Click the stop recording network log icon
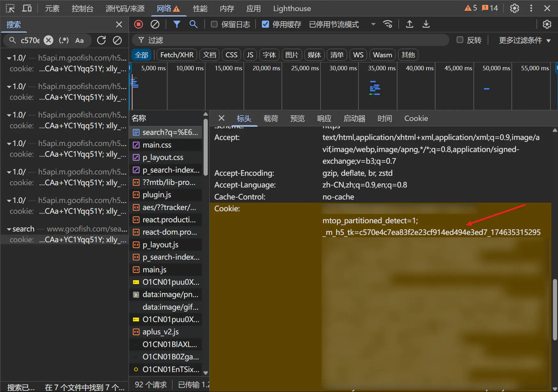 (x=138, y=24)
